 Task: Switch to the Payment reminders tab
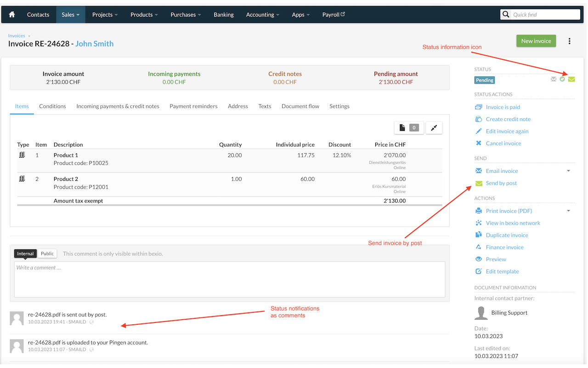coord(193,106)
